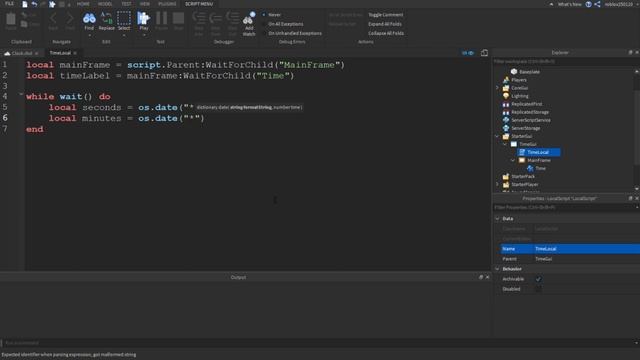Screen dimensions: 640x360
Task: Click Toggle Comment action
Action: point(385,15)
